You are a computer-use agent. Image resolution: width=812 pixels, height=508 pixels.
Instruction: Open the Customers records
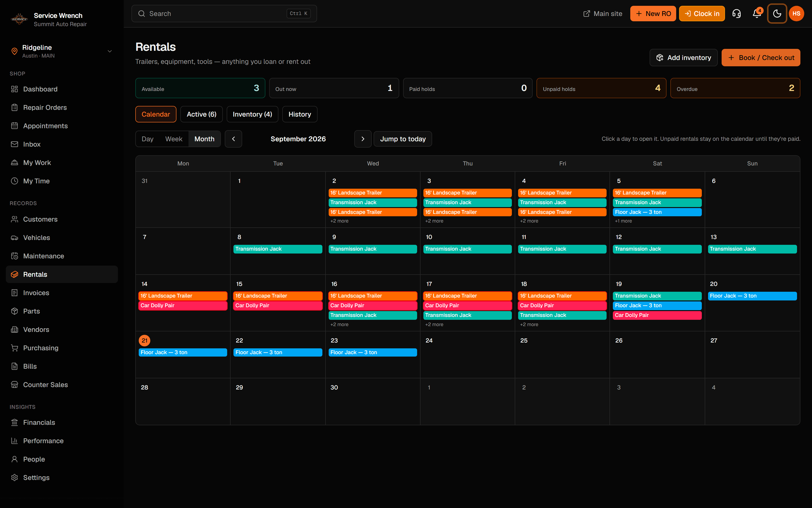click(62, 219)
